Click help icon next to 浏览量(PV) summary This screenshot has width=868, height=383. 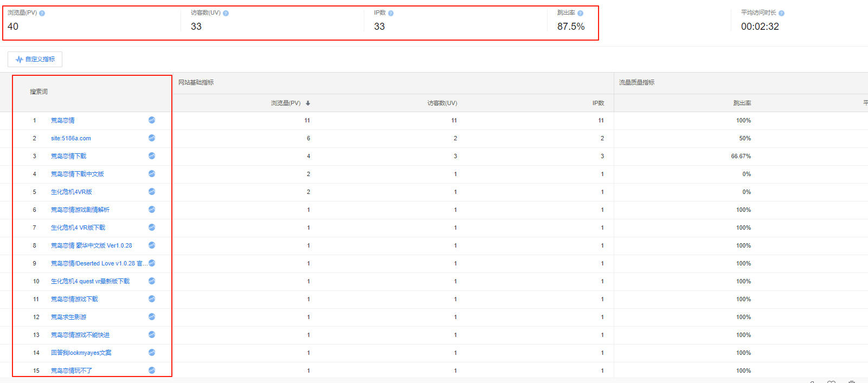pos(42,13)
